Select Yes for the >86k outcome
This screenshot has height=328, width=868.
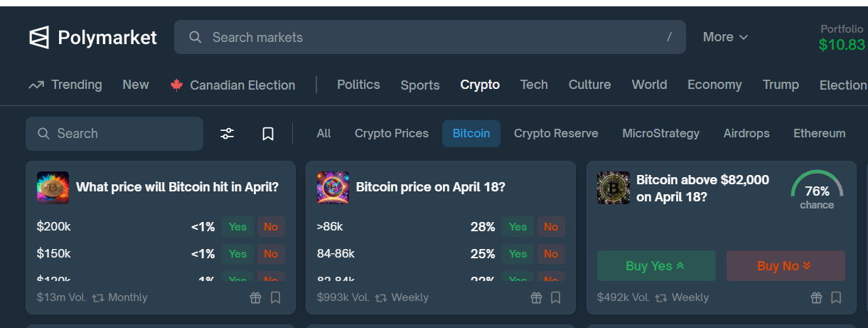(x=518, y=227)
